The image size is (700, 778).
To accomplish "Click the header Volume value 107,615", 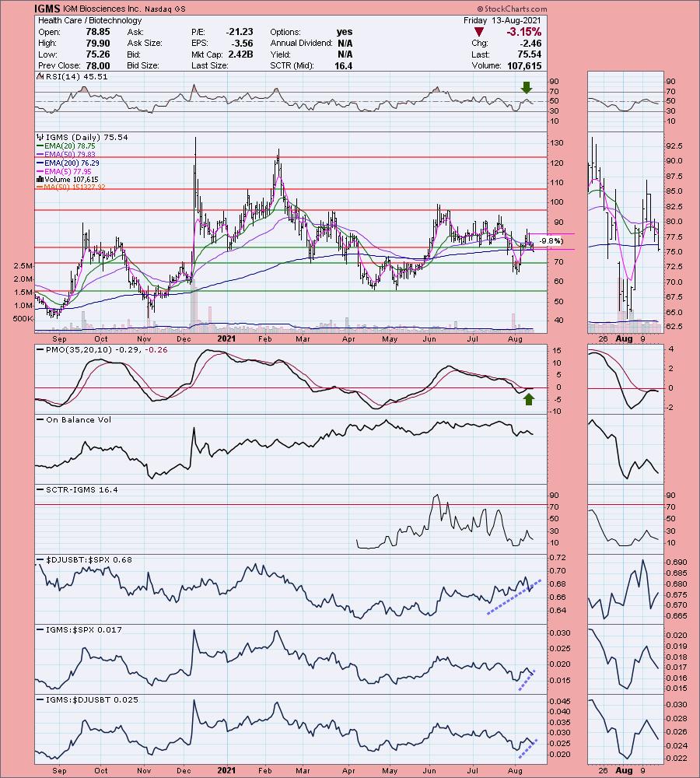I will click(x=524, y=65).
